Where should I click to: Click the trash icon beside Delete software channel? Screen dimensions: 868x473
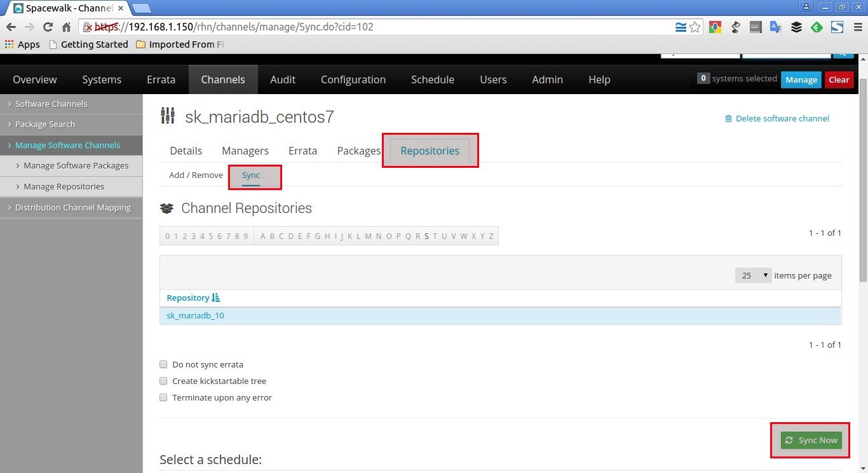click(x=729, y=119)
